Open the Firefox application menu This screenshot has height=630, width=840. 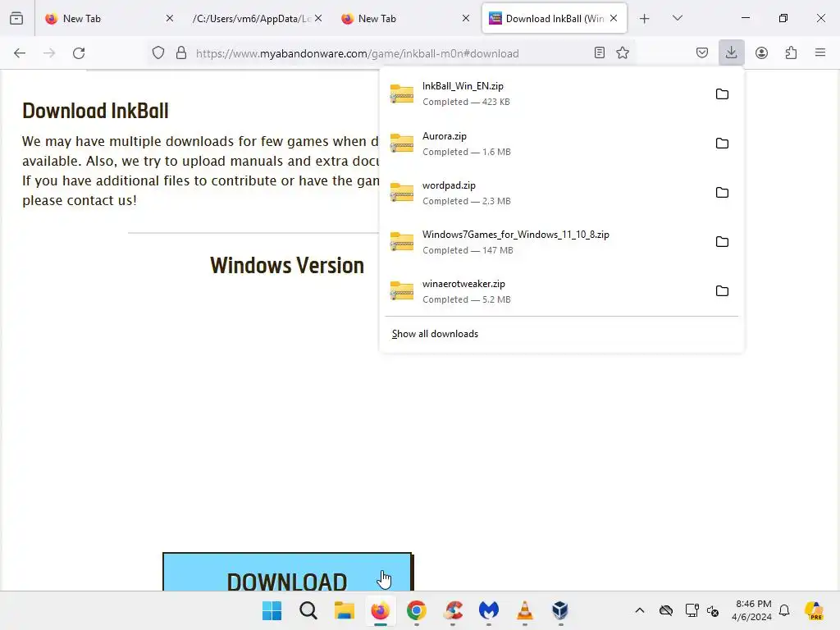point(820,52)
